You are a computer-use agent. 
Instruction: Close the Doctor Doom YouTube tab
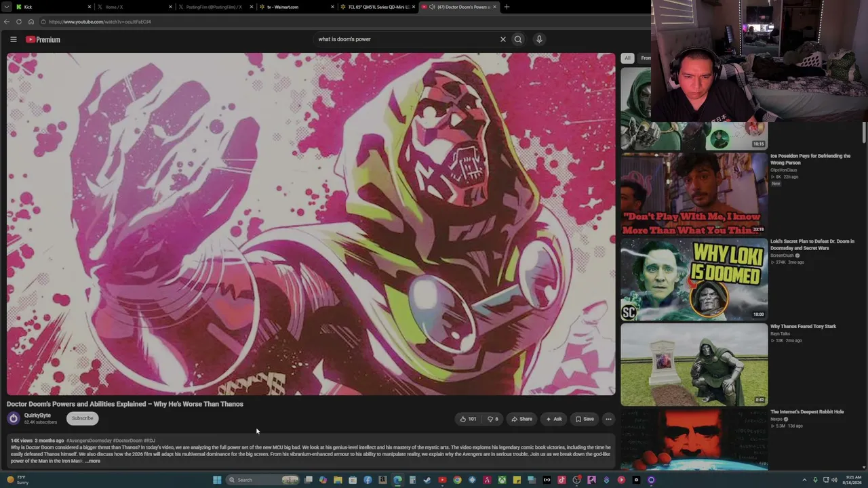click(x=494, y=7)
